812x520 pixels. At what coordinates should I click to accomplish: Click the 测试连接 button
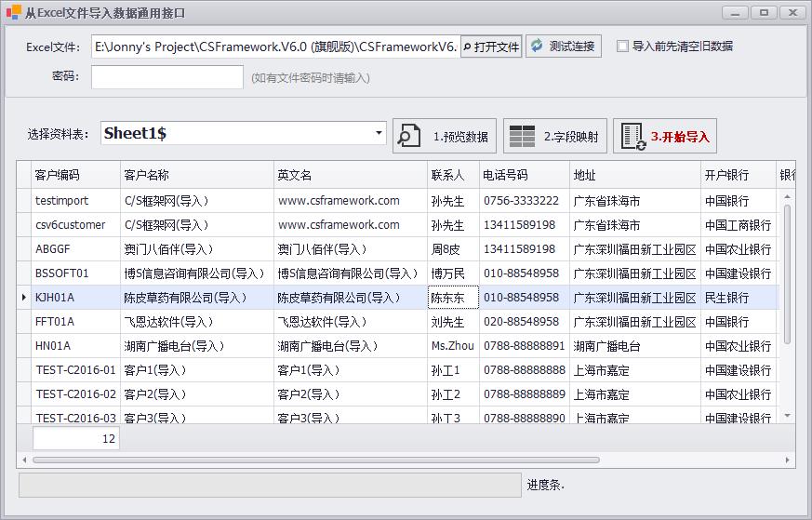pyautogui.click(x=564, y=46)
